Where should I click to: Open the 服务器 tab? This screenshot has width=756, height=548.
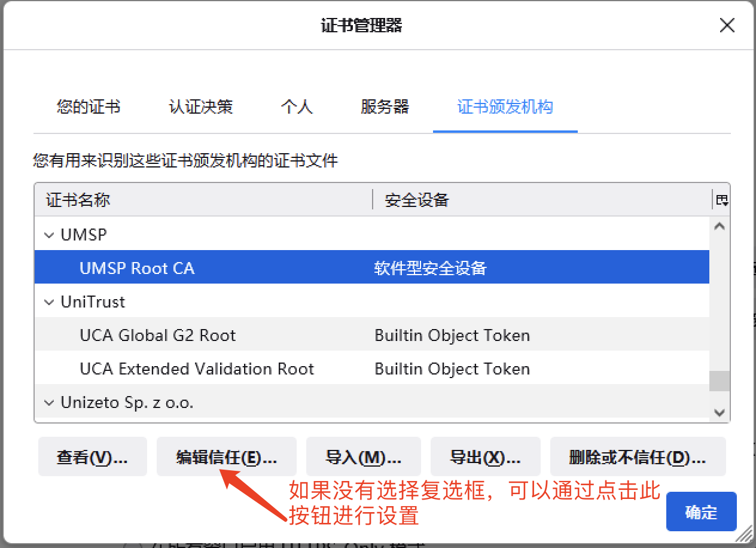pyautogui.click(x=385, y=107)
